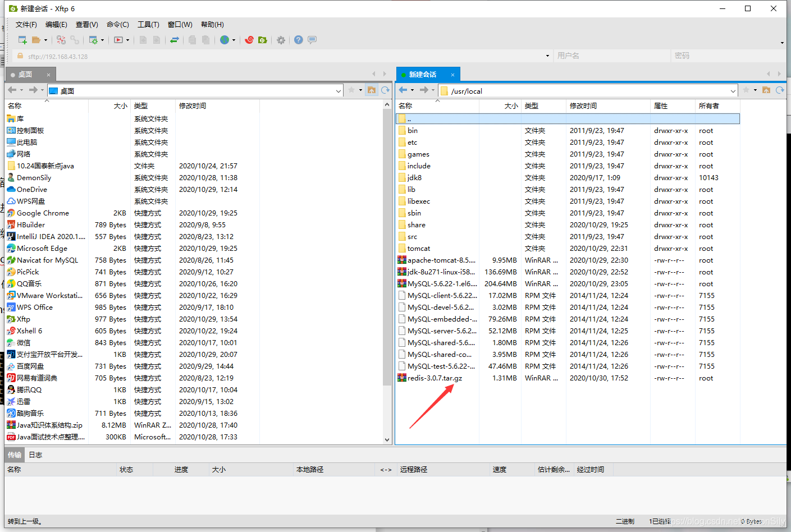
Task: Select the parent directory .. row
Action: tap(568, 119)
